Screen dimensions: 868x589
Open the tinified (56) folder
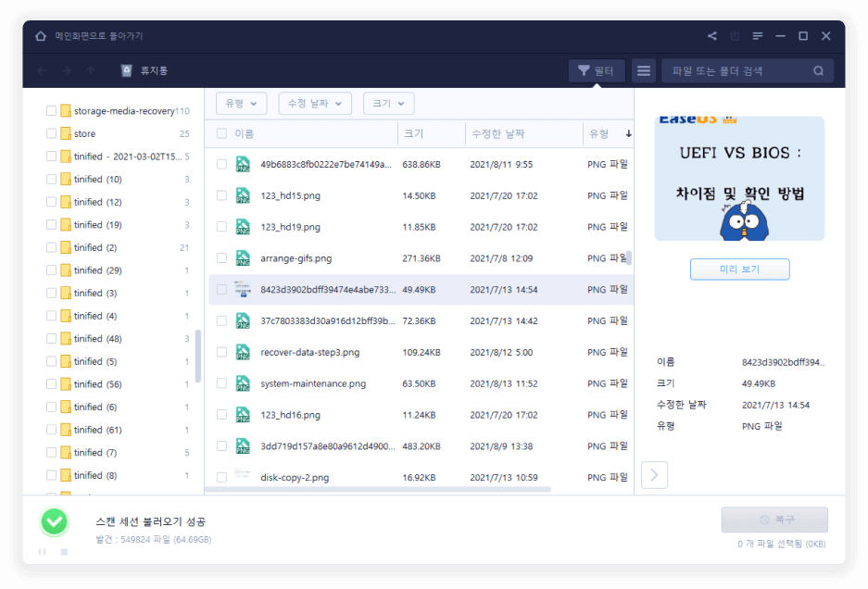[x=98, y=384]
